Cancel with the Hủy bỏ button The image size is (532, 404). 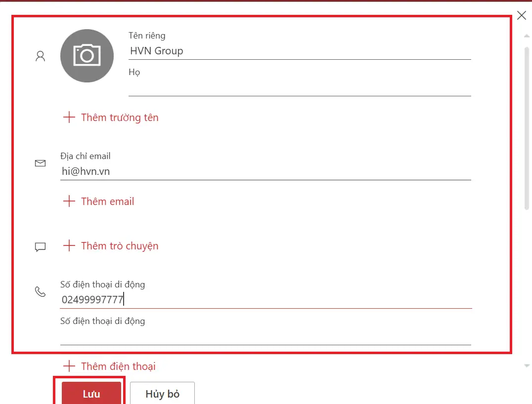click(163, 393)
